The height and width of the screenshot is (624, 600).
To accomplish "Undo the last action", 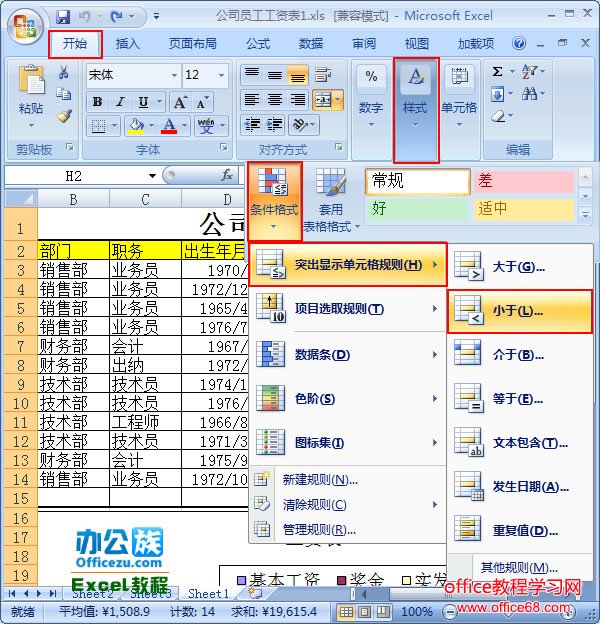I will coord(85,16).
